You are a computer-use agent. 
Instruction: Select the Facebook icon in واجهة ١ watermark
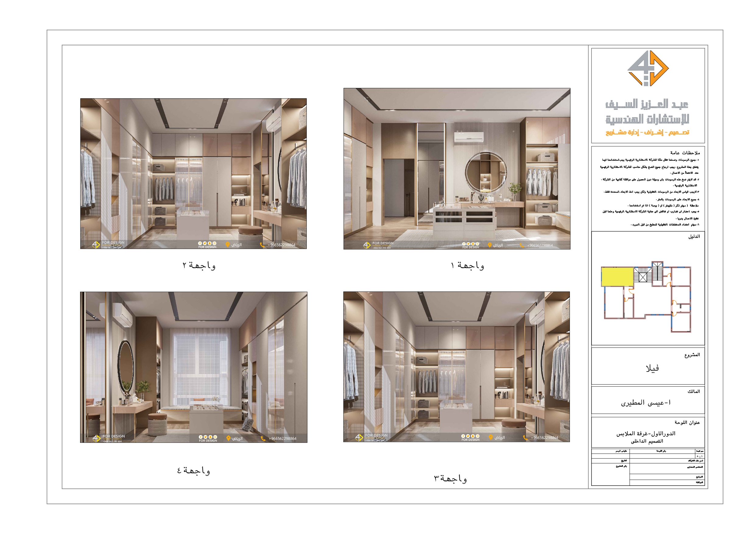pos(464,244)
